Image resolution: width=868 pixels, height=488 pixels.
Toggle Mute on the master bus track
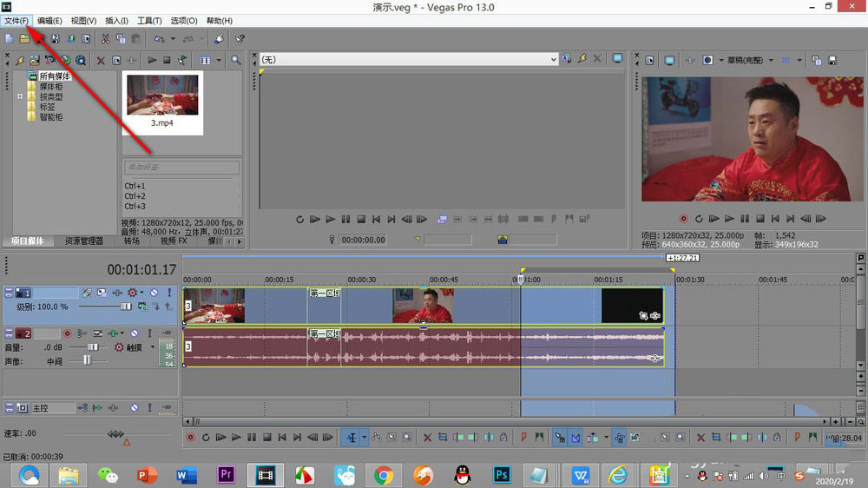(135, 408)
